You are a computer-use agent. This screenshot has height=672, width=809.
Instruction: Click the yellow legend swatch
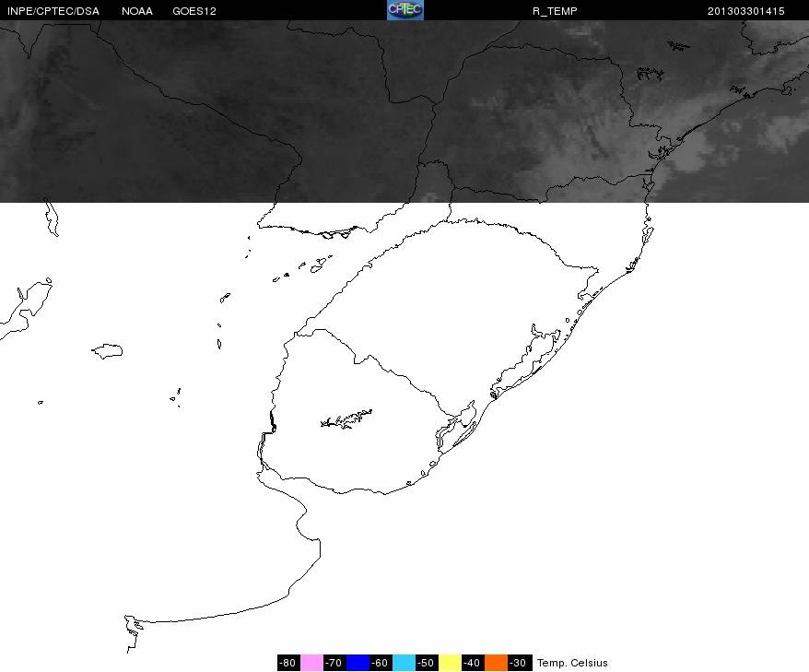coord(450,663)
